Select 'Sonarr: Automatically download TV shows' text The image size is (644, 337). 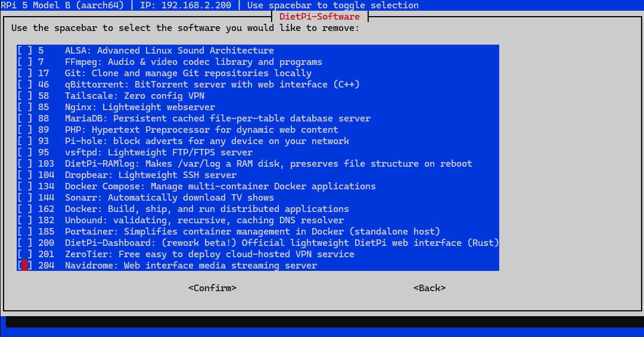(169, 198)
